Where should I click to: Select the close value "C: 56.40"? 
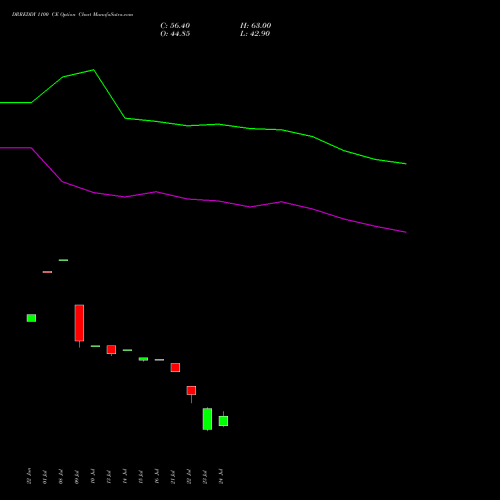coord(175,26)
